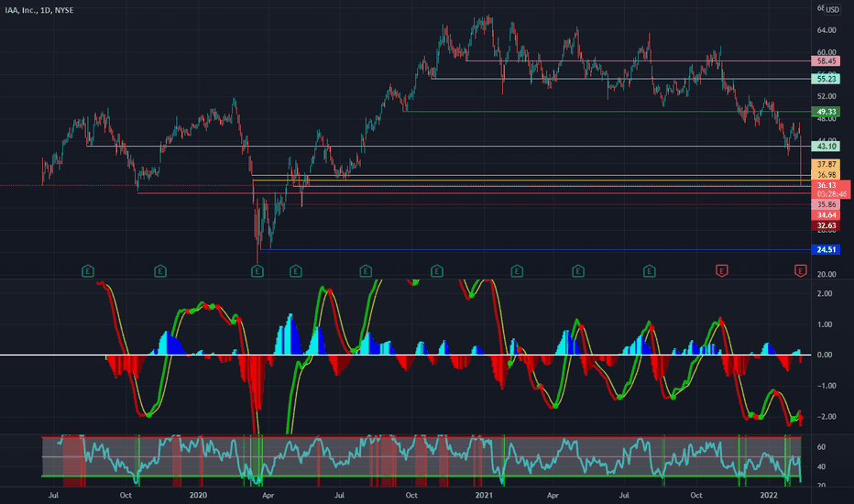Click the 2022 label on the time axis

tap(769, 495)
